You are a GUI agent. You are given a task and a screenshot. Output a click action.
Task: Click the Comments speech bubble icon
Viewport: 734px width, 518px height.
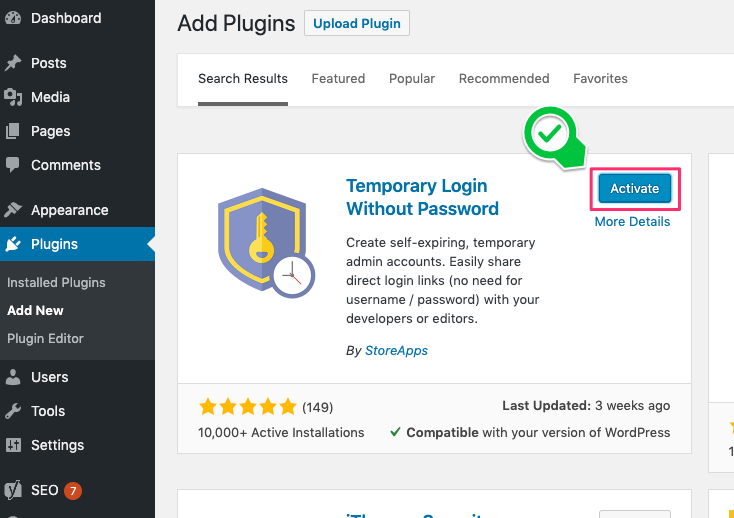tap(13, 165)
